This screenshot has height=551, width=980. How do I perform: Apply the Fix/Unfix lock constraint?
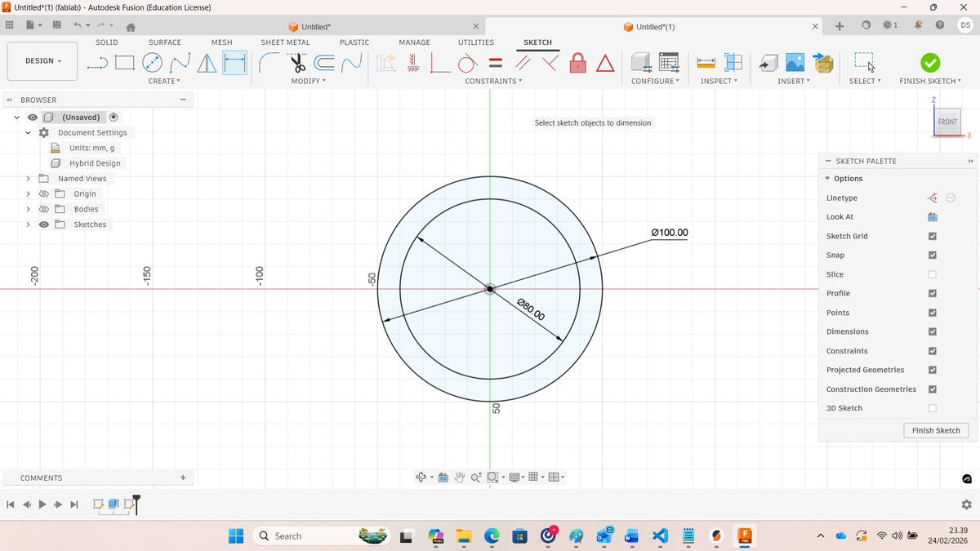tap(577, 63)
